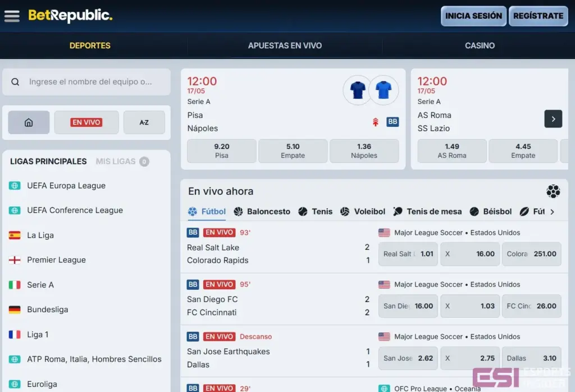Select the Tenis de mesa tab
575x392 pixels.
[x=427, y=212]
